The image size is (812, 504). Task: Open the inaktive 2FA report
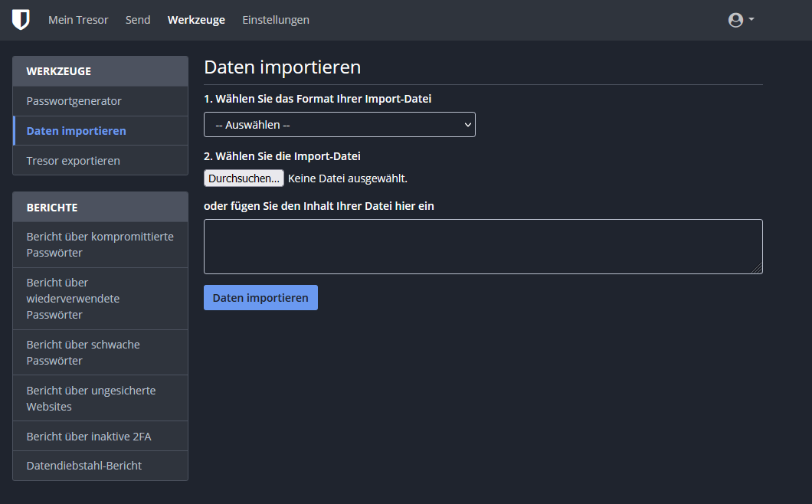click(89, 437)
